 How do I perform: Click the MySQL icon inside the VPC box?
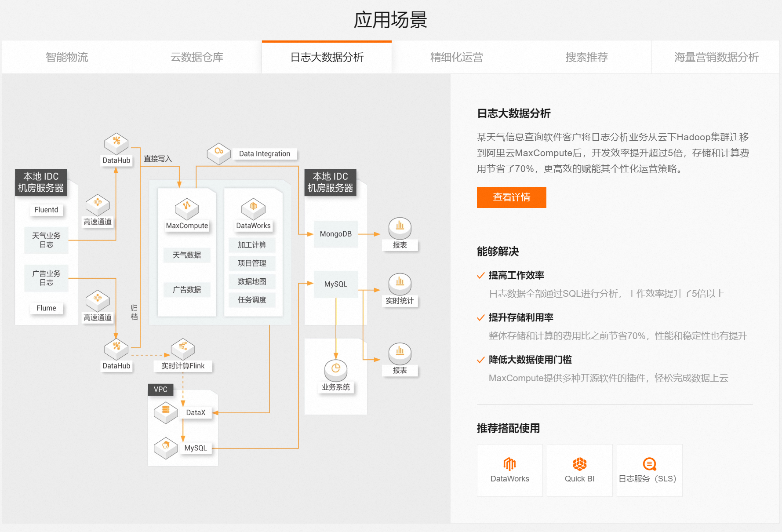[166, 448]
